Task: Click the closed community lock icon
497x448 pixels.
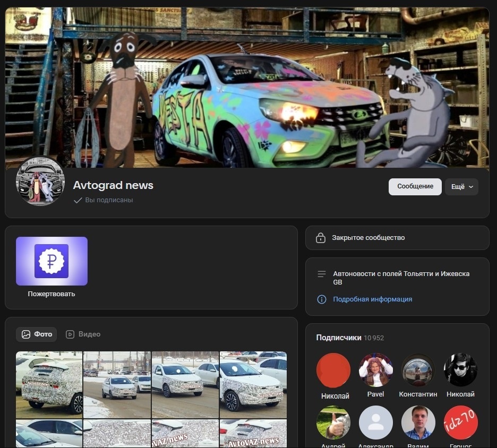Action: point(321,238)
